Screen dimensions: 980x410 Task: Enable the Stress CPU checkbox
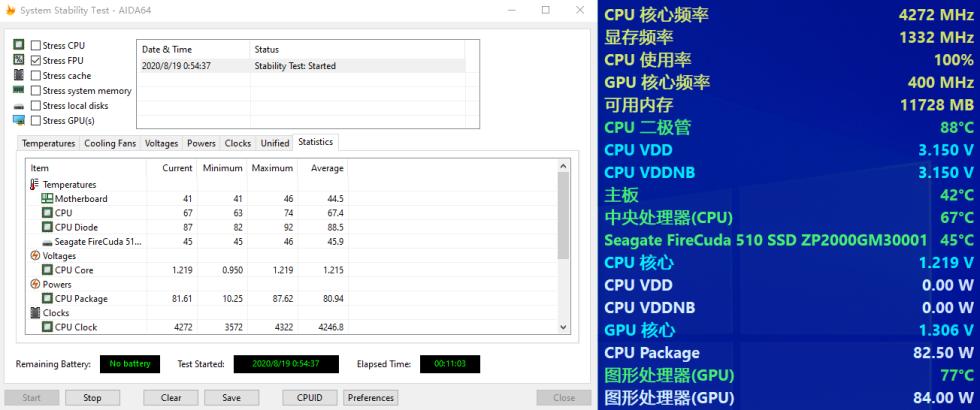pos(36,46)
